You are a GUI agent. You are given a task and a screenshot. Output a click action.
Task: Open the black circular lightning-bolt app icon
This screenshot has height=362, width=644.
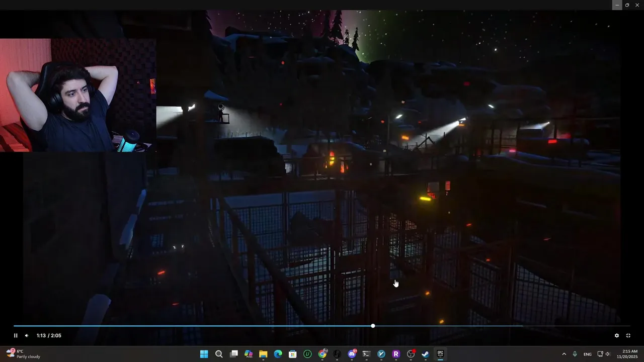pyautogui.click(x=337, y=354)
